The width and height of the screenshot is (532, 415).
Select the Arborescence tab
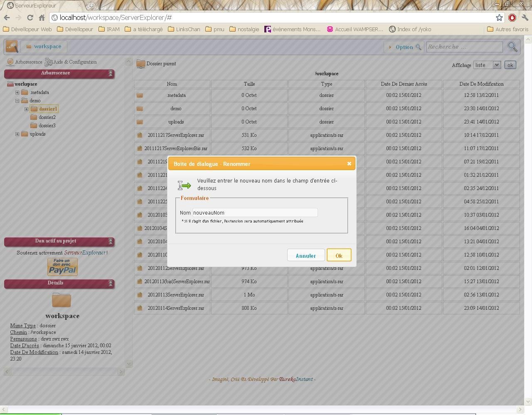coord(29,62)
